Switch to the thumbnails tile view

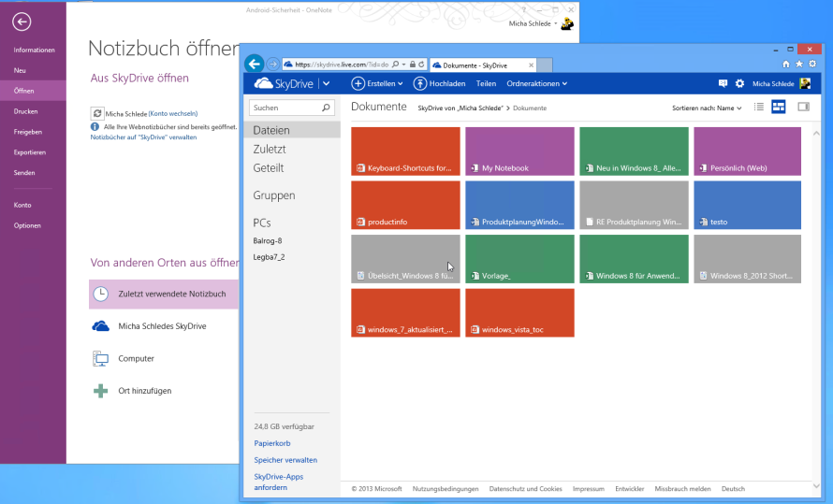[779, 108]
